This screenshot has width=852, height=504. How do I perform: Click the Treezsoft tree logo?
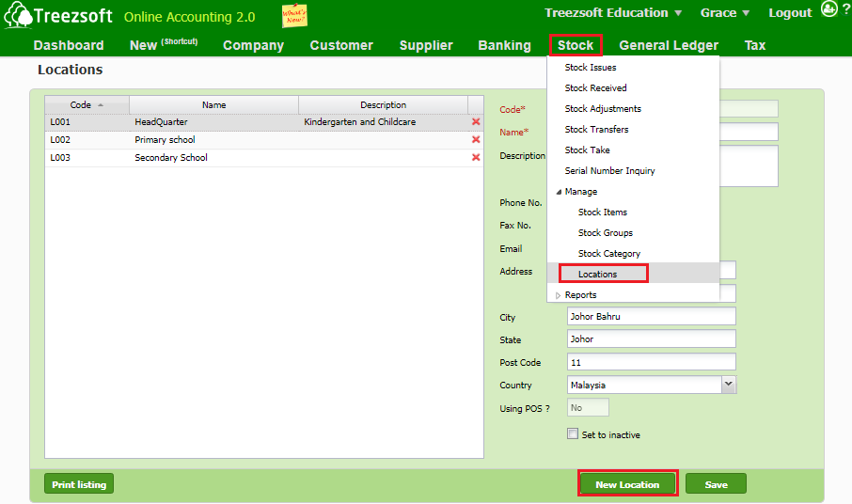pos(17,16)
